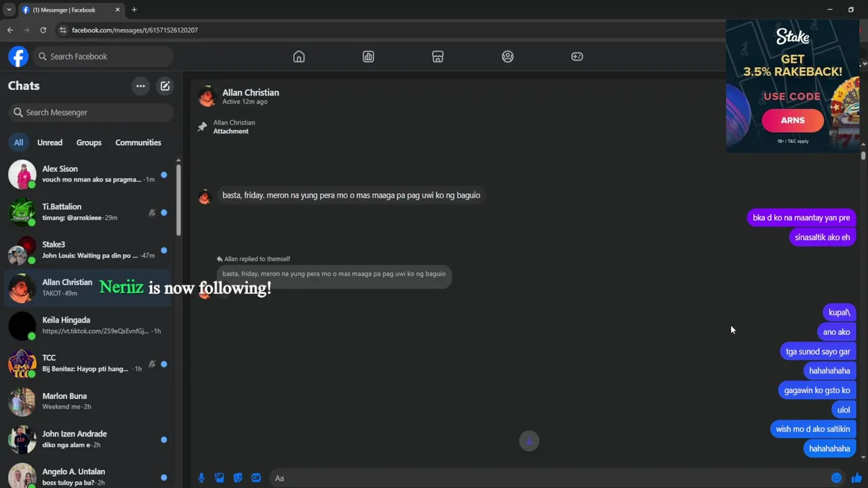Screen dimensions: 868x488
Task: Open the browser tab search dropdown
Action: point(9,9)
